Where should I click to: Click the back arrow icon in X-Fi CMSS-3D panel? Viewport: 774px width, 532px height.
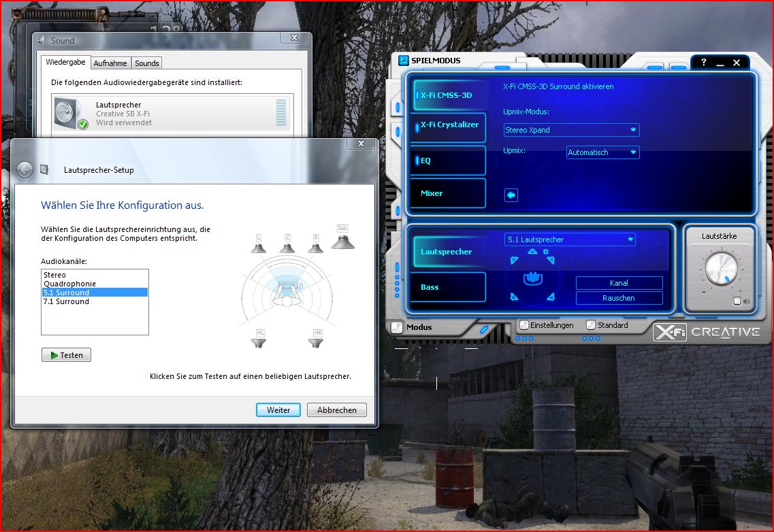click(x=511, y=195)
